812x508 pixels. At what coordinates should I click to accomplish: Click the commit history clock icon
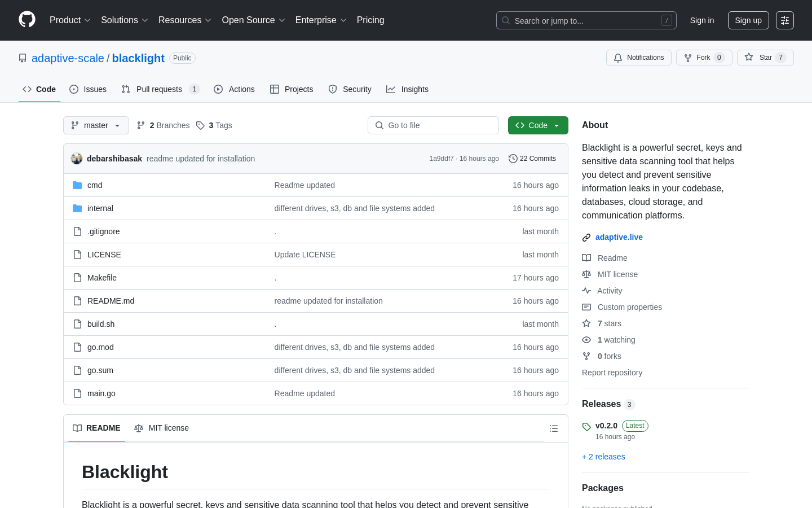point(513,159)
